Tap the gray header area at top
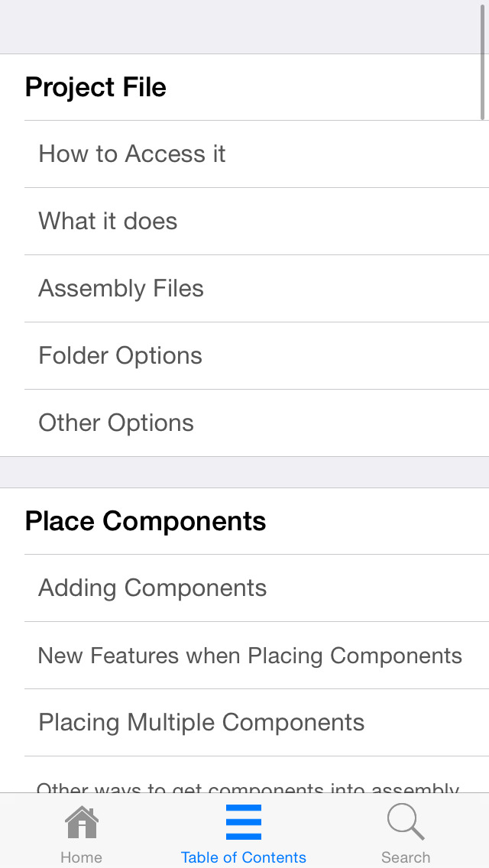This screenshot has height=868, width=489. [x=244, y=27]
